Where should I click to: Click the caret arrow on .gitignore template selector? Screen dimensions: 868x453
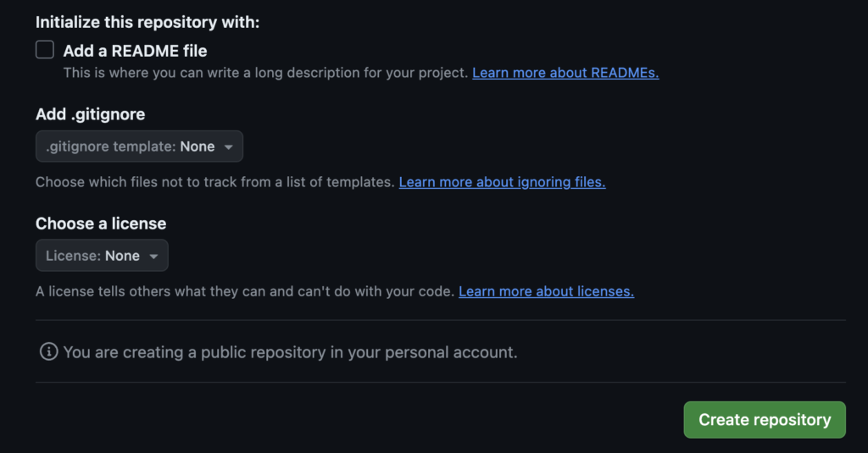coord(228,147)
